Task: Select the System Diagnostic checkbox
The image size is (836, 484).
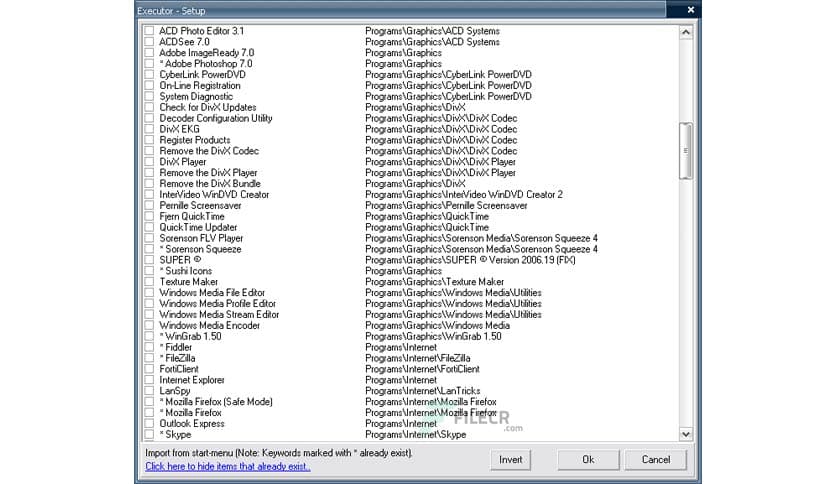Action: [149, 96]
